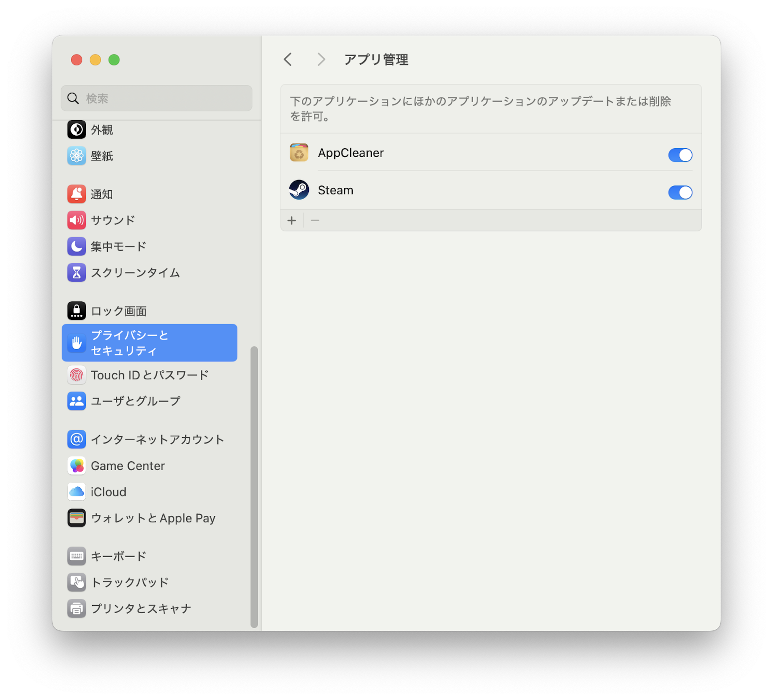Remove application with minus button
The height and width of the screenshot is (700, 773).
pos(315,221)
